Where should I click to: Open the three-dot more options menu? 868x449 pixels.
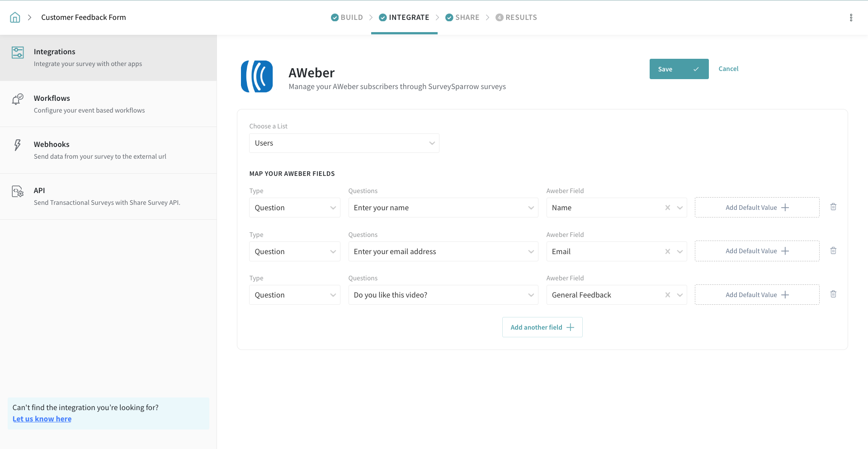pyautogui.click(x=851, y=18)
